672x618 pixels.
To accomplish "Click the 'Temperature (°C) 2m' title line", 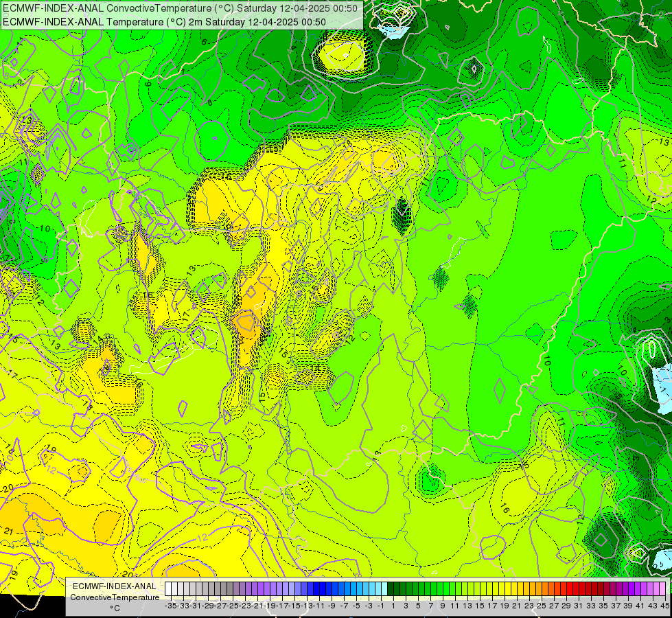I will (x=164, y=22).
